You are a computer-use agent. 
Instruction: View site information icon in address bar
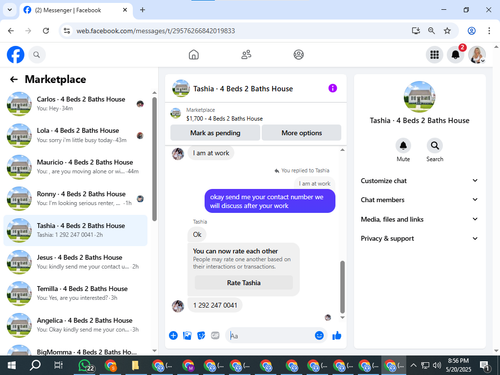[67, 31]
